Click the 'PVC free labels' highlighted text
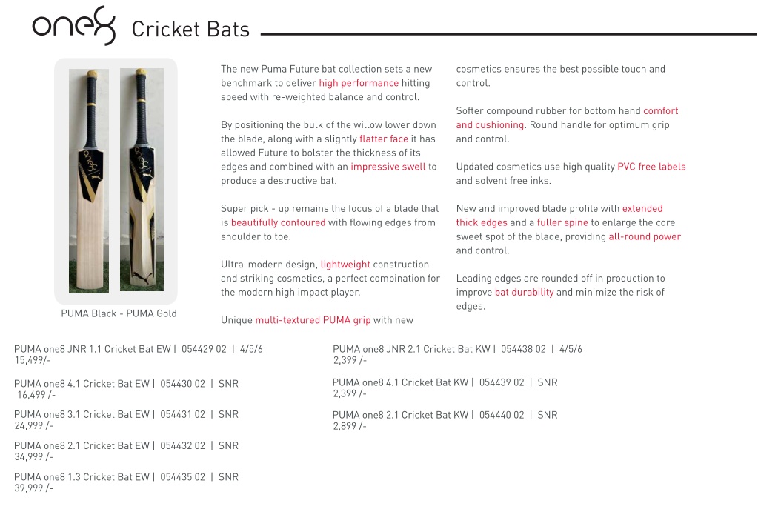 point(651,167)
